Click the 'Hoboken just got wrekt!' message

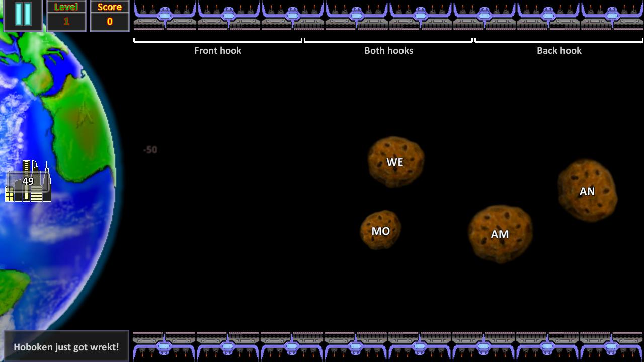[66, 347]
